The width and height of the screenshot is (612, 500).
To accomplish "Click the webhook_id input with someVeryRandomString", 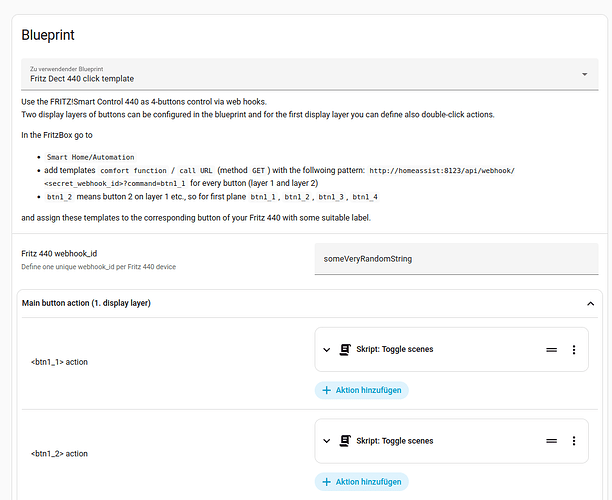I will (x=457, y=259).
